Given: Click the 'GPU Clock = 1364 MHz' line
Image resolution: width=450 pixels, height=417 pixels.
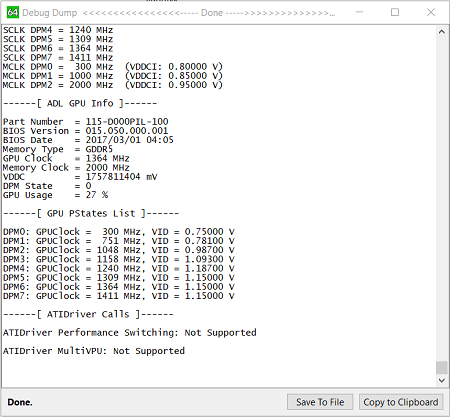Looking at the screenshot, I should pyautogui.click(x=66, y=158).
